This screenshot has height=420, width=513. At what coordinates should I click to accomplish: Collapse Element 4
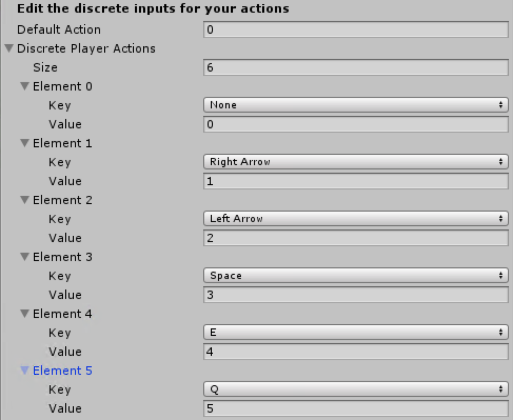[24, 313]
